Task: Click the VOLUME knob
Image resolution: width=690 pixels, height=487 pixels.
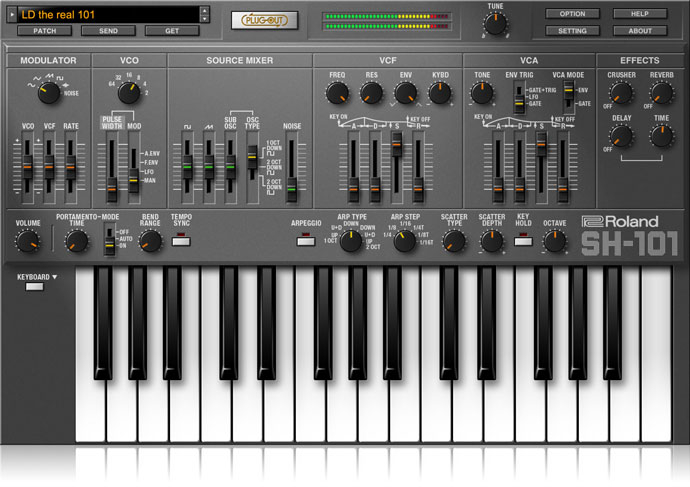Action: coord(28,240)
